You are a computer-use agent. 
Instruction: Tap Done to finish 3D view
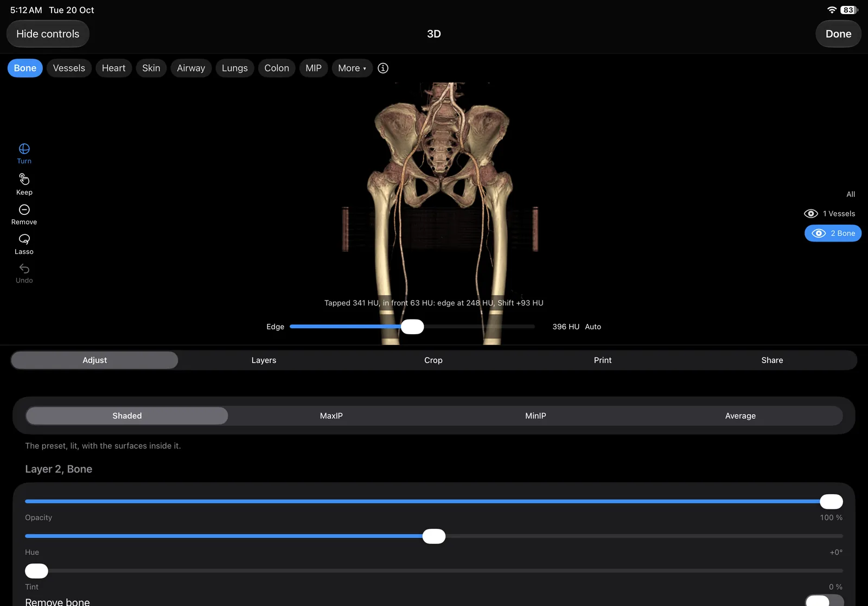point(838,34)
